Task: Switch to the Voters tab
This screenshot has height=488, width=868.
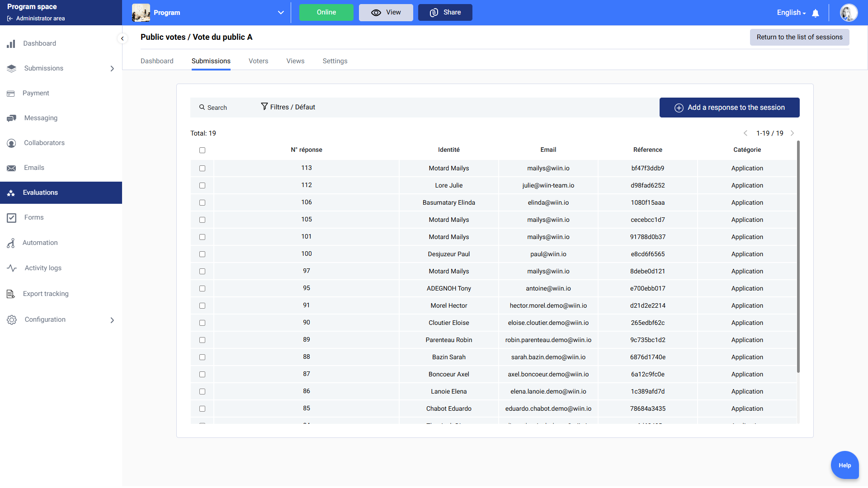Action: pyautogui.click(x=258, y=61)
